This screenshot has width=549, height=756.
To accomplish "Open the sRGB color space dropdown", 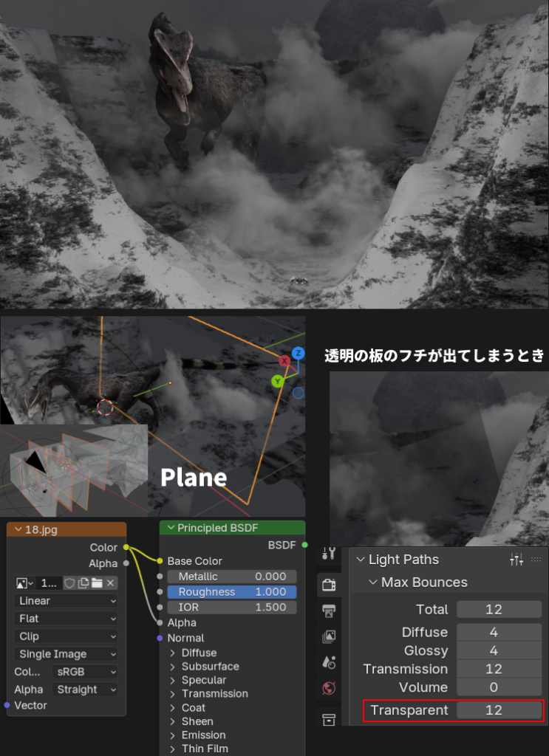I will (86, 672).
